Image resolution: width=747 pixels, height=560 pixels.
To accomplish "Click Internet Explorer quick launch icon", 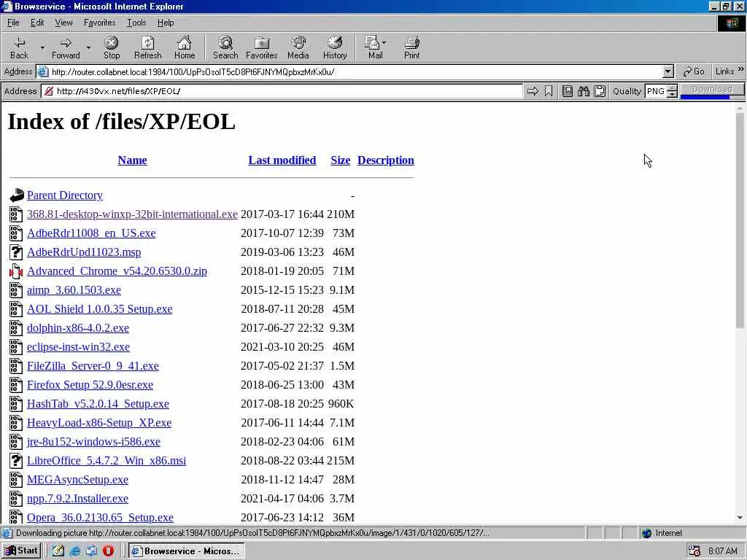I will click(x=75, y=551).
